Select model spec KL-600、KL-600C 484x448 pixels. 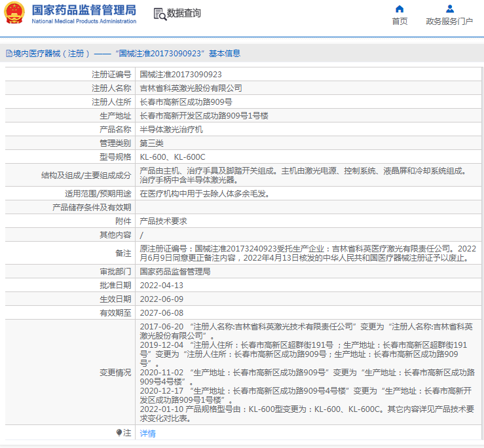coord(172,157)
